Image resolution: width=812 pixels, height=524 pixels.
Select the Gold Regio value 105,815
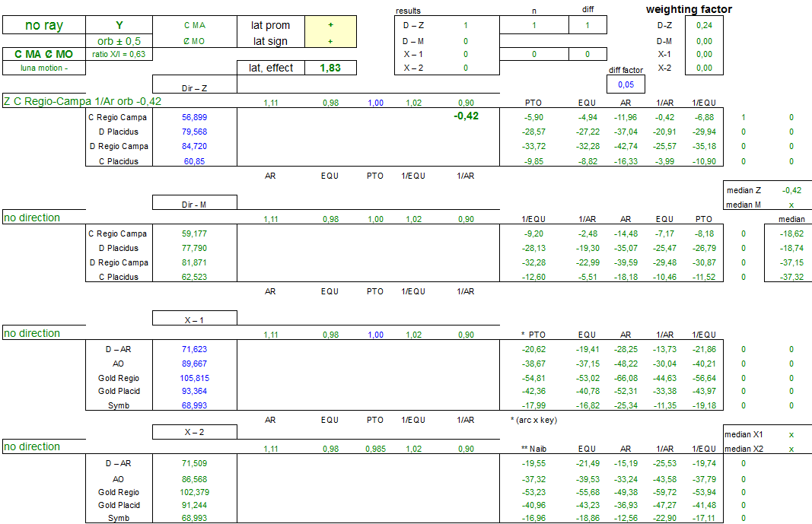194,379
